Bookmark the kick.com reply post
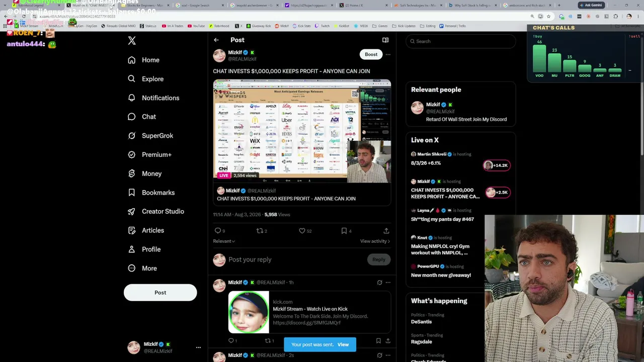The height and width of the screenshot is (362, 644). [378, 341]
